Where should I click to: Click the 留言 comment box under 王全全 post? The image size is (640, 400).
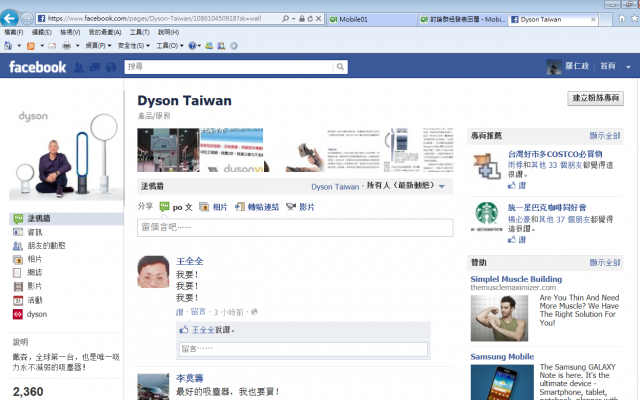(x=303, y=349)
